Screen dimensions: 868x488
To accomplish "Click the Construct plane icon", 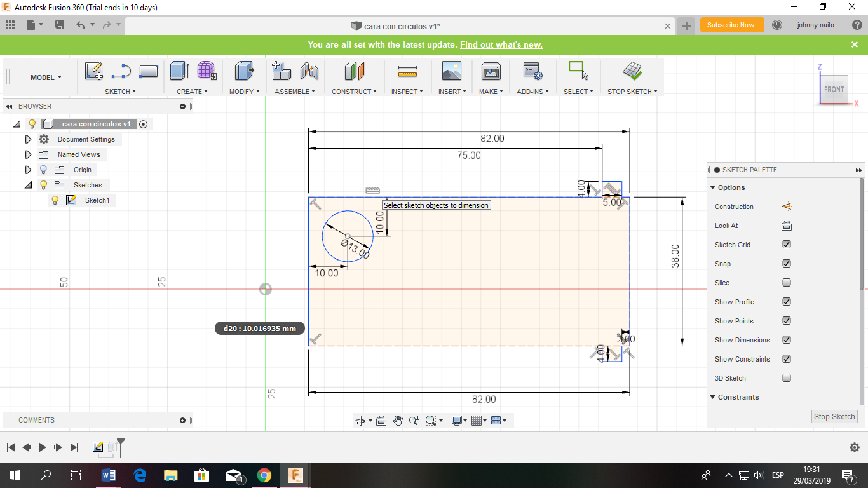I will (355, 71).
